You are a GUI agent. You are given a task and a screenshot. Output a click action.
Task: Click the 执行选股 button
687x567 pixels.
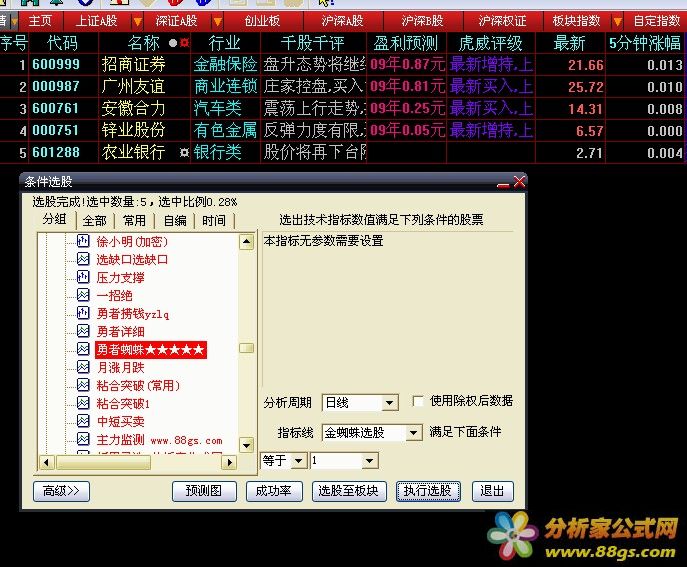click(x=428, y=491)
